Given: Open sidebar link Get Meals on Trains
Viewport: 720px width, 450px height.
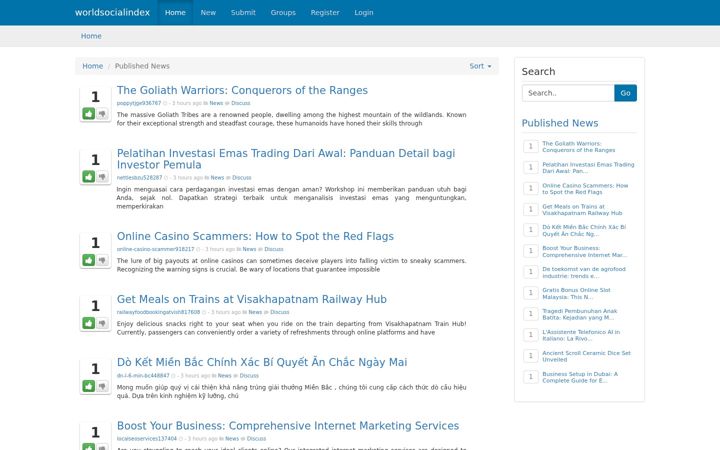Looking at the screenshot, I should click(582, 210).
